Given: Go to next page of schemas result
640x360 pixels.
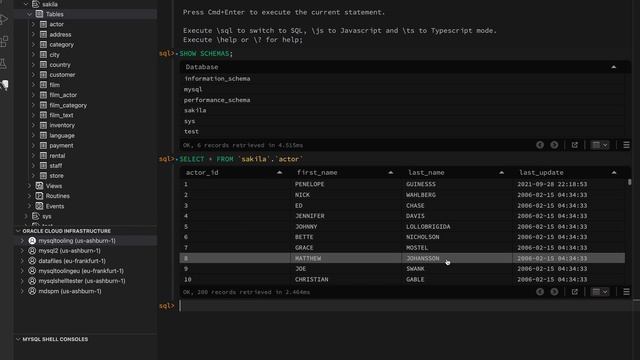Looking at the screenshot, I should tap(554, 145).
